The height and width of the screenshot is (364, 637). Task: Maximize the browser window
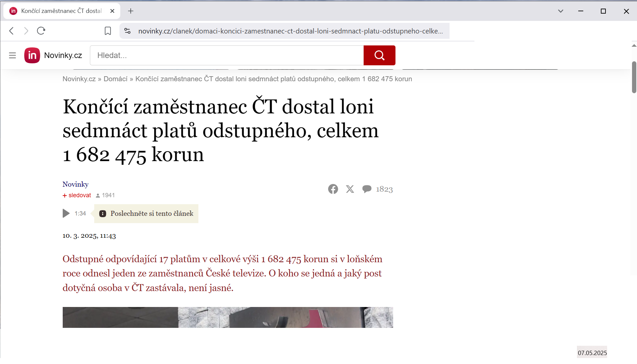tap(603, 11)
